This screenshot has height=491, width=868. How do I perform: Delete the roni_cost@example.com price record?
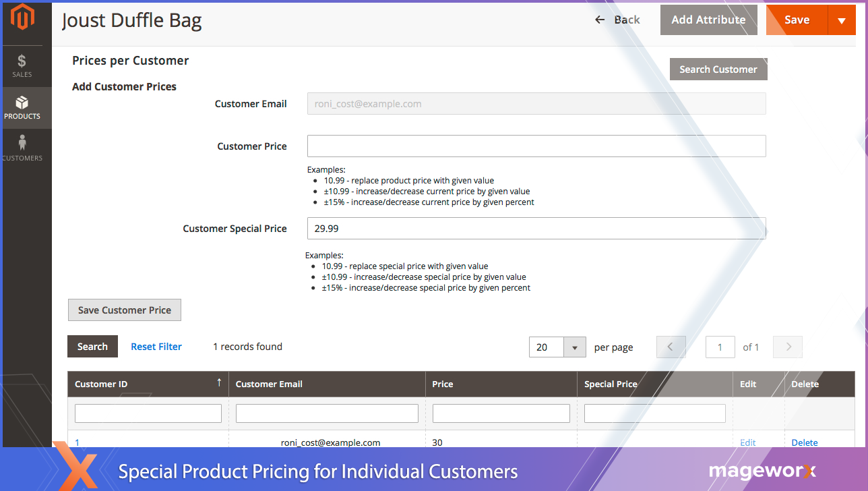click(804, 442)
